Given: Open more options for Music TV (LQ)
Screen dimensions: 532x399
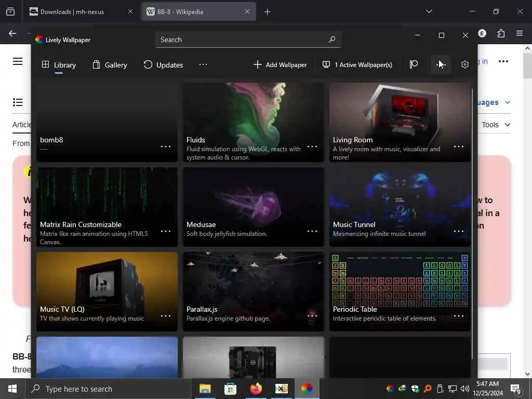Looking at the screenshot, I should coord(166,316).
